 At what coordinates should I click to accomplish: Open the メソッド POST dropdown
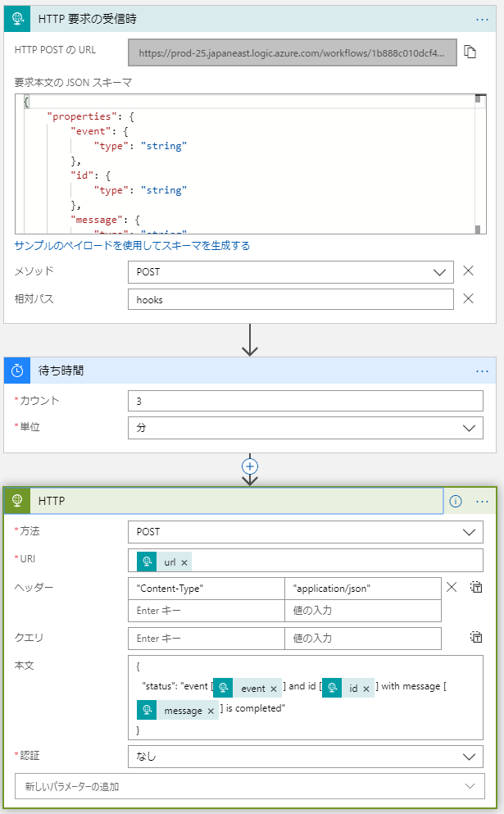[290, 272]
